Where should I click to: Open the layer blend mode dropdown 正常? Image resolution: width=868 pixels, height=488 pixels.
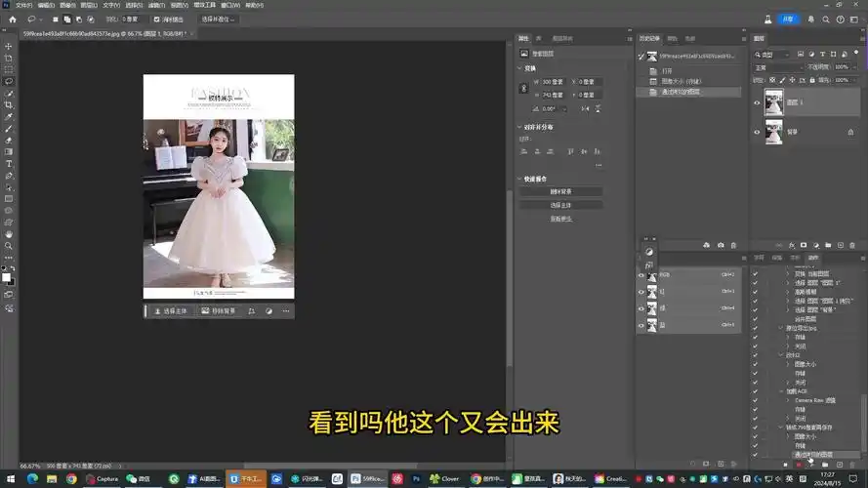click(x=776, y=67)
